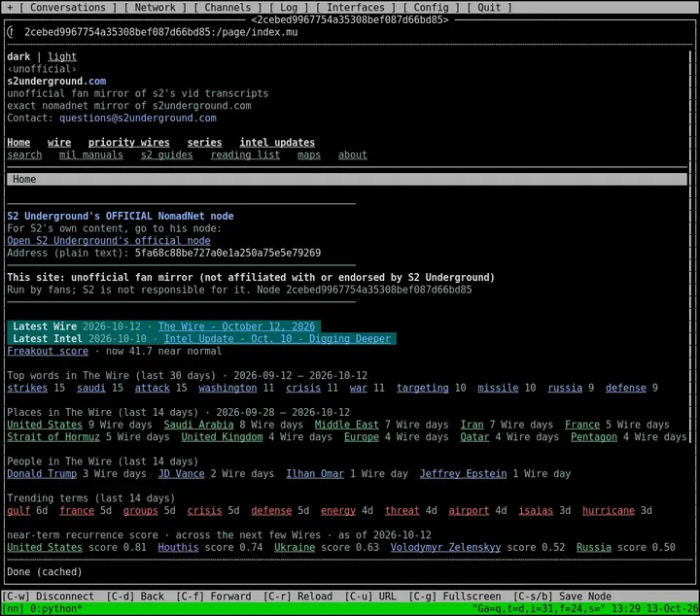Open the mil manuals link

click(x=91, y=155)
